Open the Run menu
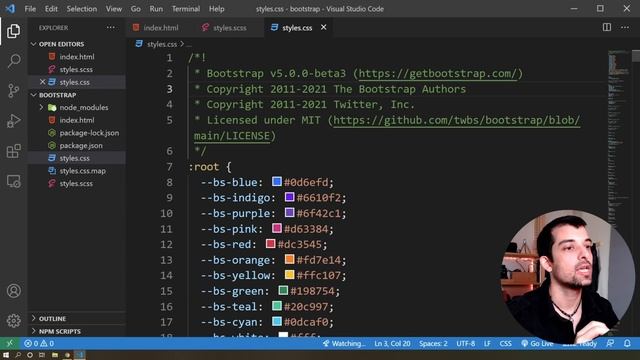The image size is (640, 360). [156, 9]
